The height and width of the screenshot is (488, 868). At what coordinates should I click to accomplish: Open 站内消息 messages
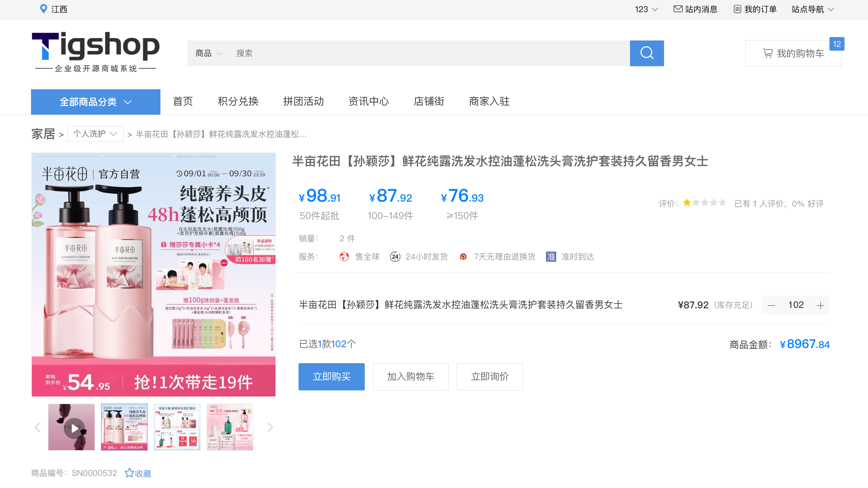click(x=695, y=9)
